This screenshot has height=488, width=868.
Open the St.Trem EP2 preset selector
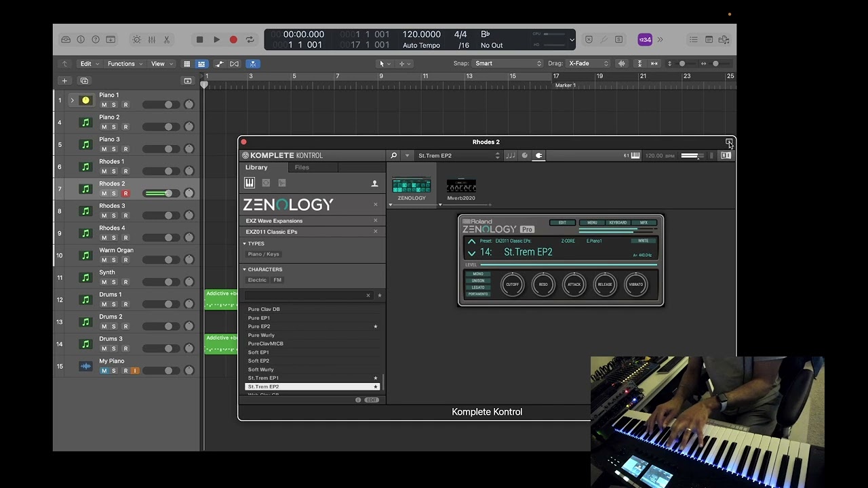click(x=458, y=156)
